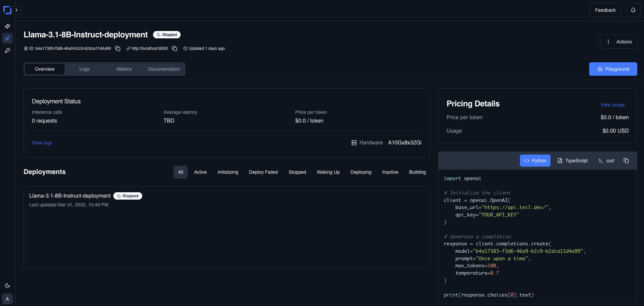Open the rocket deployments icon in sidebar
Image resolution: width=644 pixels, height=306 pixels.
(x=7, y=38)
